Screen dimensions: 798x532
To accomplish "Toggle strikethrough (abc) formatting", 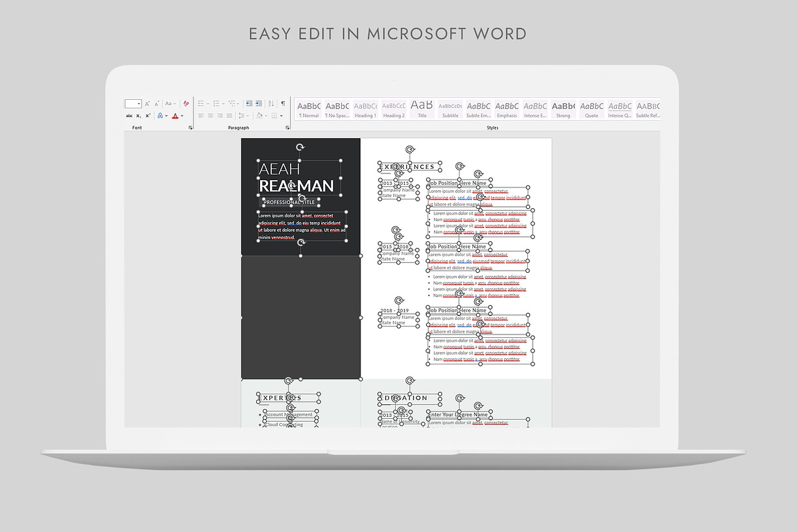I will click(129, 116).
